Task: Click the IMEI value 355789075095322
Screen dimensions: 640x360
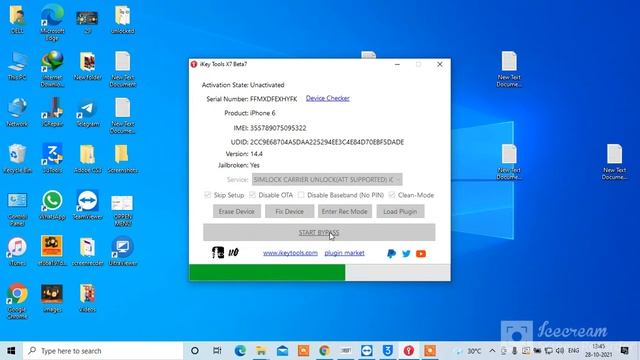Action: pos(278,128)
